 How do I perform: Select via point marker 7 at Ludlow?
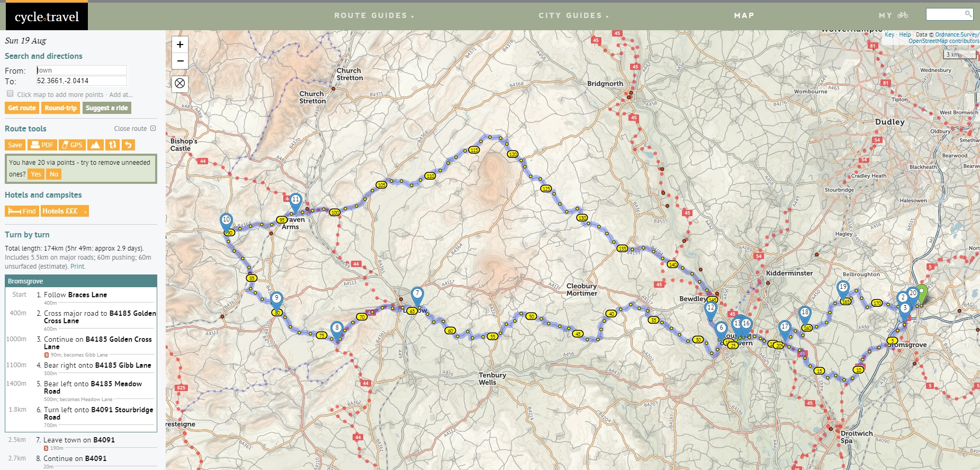pyautogui.click(x=417, y=296)
